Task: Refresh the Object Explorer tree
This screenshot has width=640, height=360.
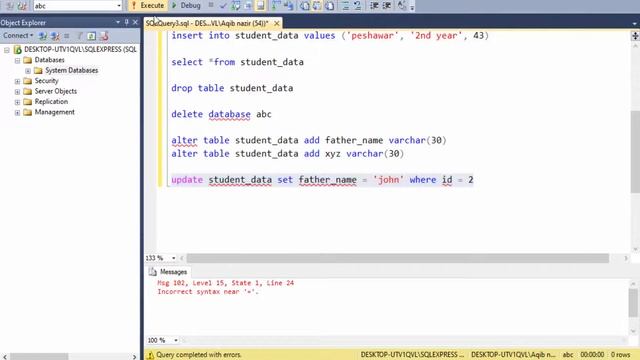Action: [92, 36]
